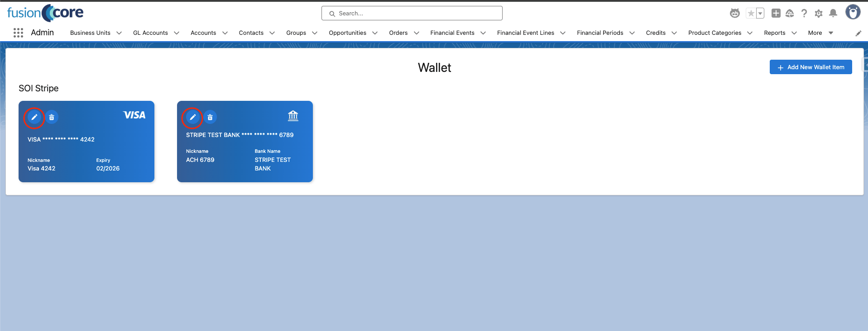Go to the Groups tab
Screen dimensions: 868x331
296,33
